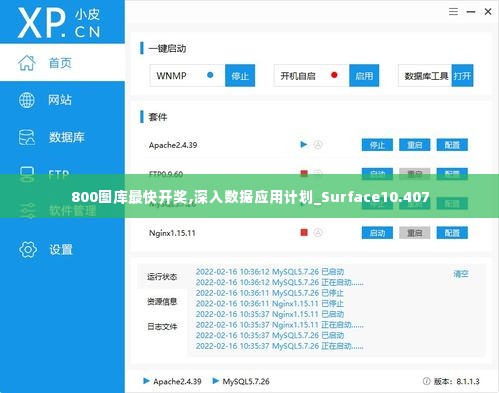
Task: Close the window
Action: [x=488, y=12]
